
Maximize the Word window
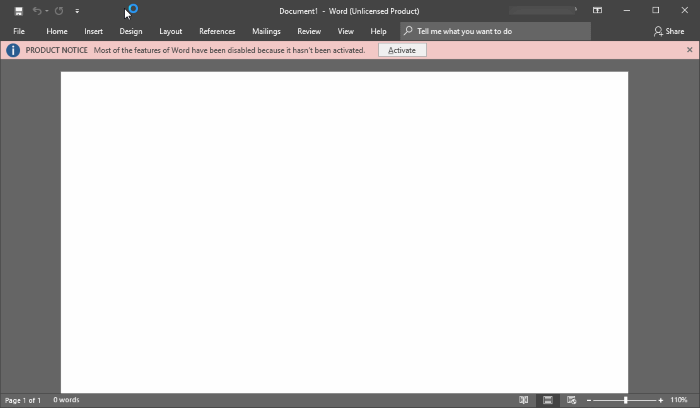click(x=655, y=11)
